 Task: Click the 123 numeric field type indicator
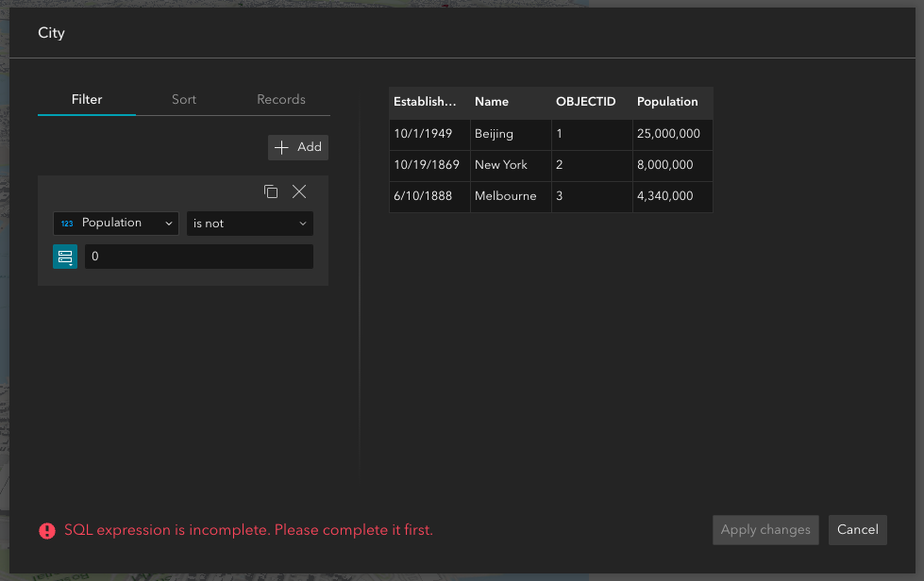[65, 223]
